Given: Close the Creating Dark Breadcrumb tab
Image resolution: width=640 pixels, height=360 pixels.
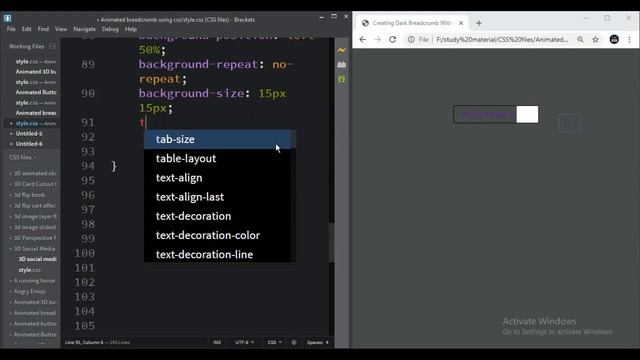Looking at the screenshot, I should pos(461,23).
